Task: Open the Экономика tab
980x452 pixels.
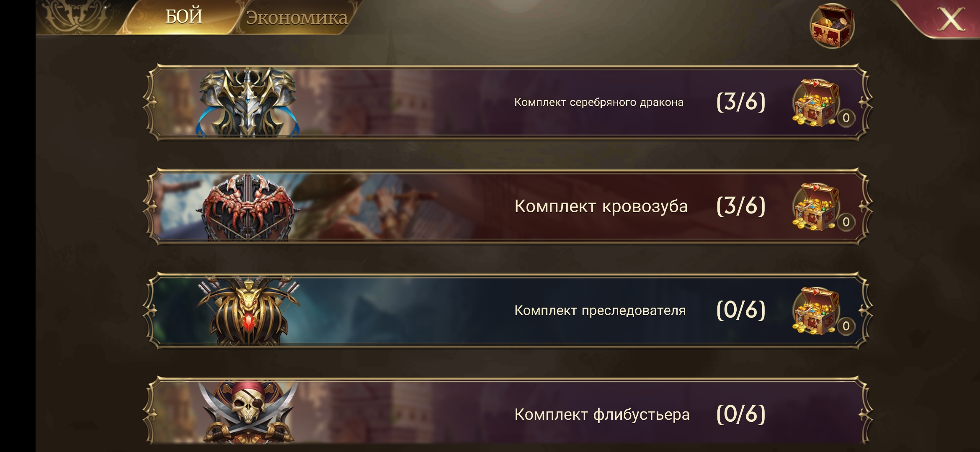Action: click(297, 18)
